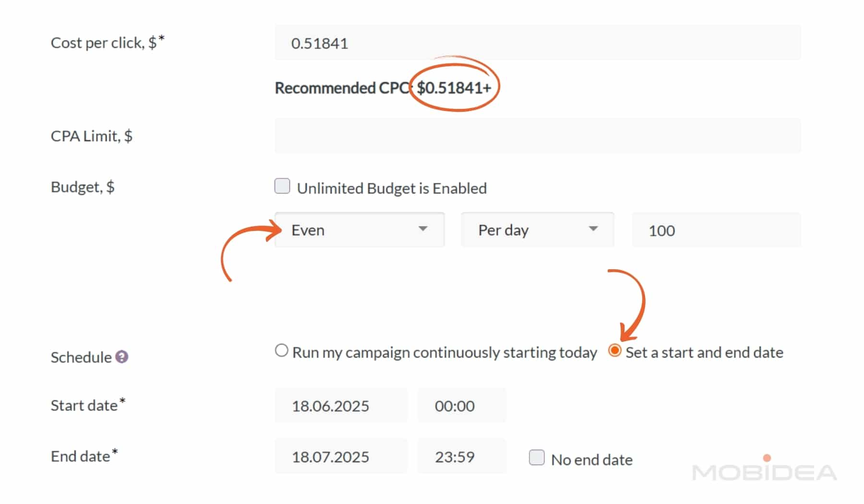Screen dimensions: 864x504
Task: Click the end date field 18.07.2025
Action: [x=341, y=456]
